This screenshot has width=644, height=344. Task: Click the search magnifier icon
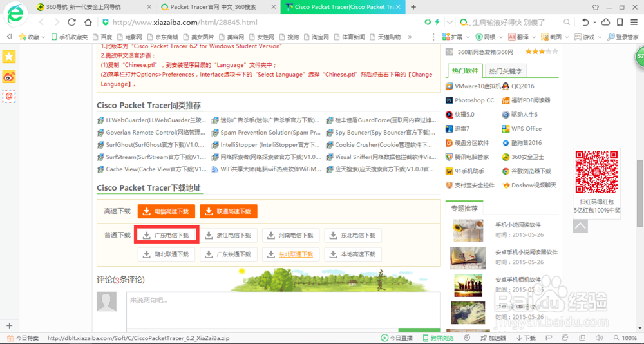[x=566, y=22]
